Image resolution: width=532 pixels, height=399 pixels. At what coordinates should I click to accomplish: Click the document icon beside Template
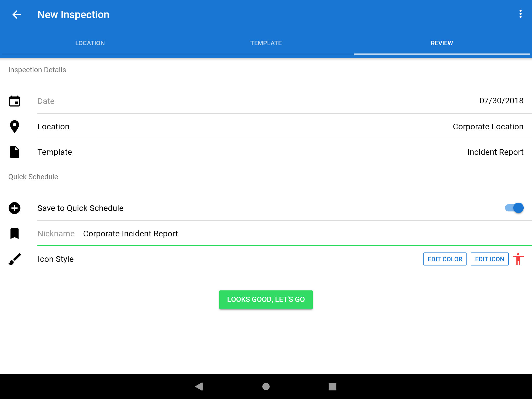[x=15, y=152]
